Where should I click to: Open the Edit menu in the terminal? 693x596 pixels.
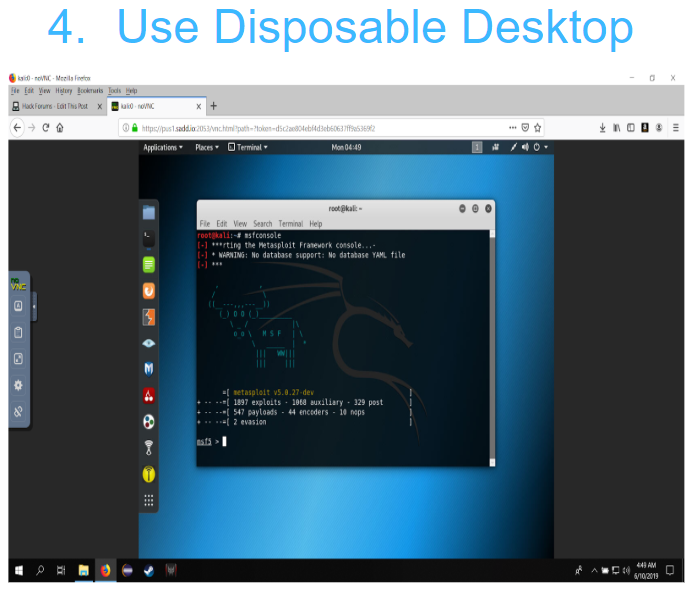(221, 224)
